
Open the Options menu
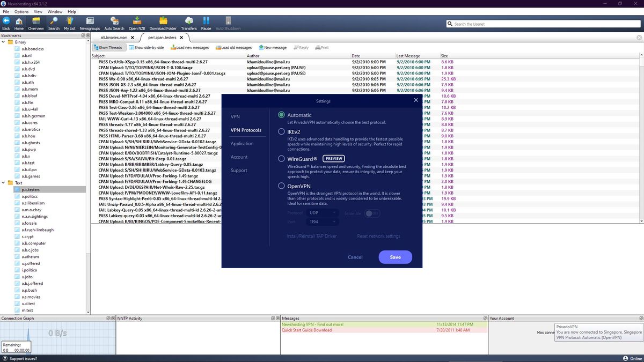21,11
